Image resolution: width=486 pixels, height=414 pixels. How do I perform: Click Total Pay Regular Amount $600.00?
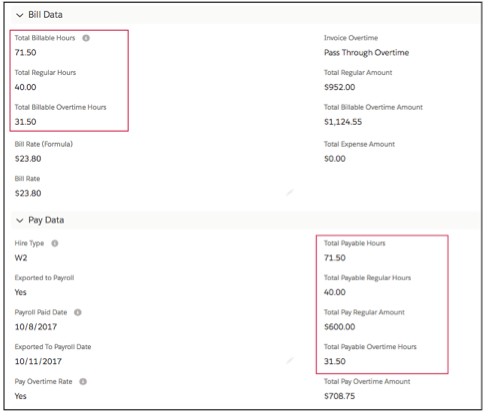point(339,327)
